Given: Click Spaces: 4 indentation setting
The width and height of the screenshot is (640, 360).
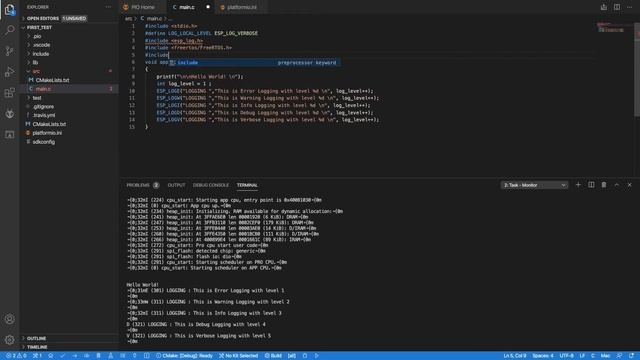Looking at the screenshot, I should 543,356.
